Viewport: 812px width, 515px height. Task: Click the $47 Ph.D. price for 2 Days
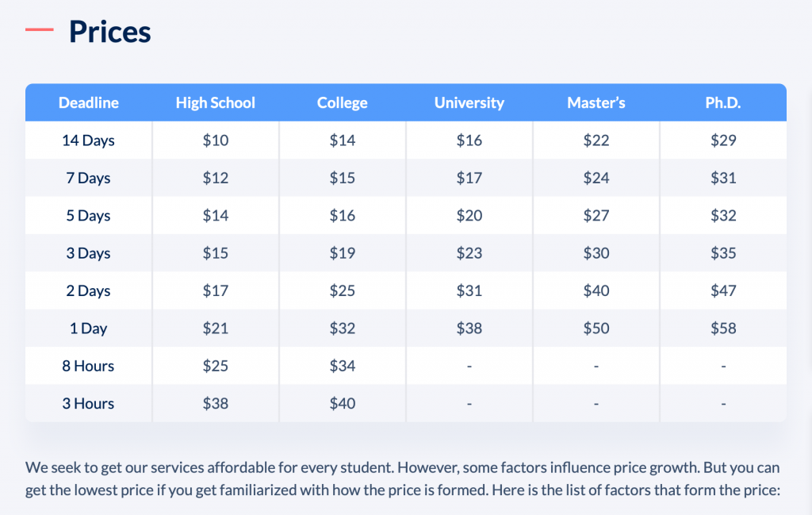click(723, 290)
